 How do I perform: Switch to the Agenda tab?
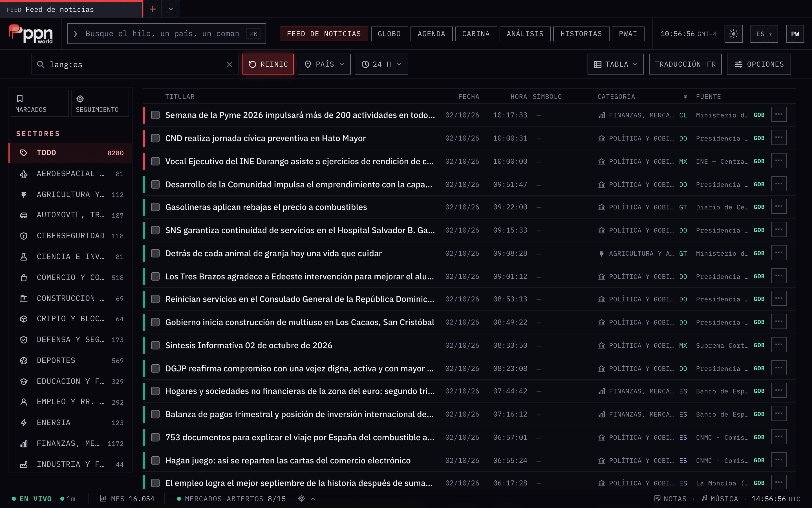click(431, 34)
